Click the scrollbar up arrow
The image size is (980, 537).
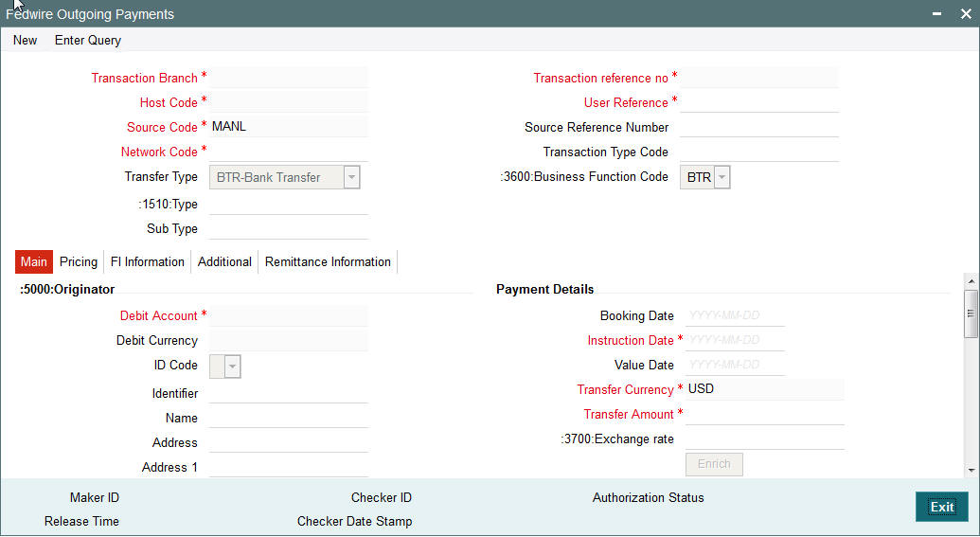tap(971, 282)
